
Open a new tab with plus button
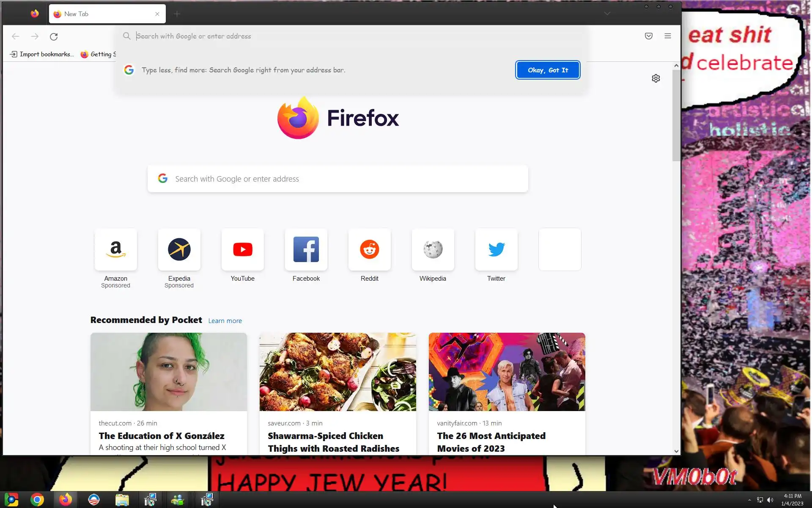[x=177, y=14]
